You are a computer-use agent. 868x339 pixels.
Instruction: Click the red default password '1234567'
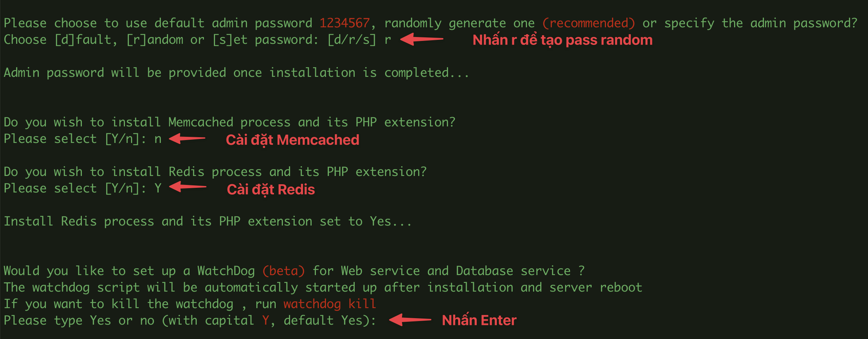tap(345, 23)
